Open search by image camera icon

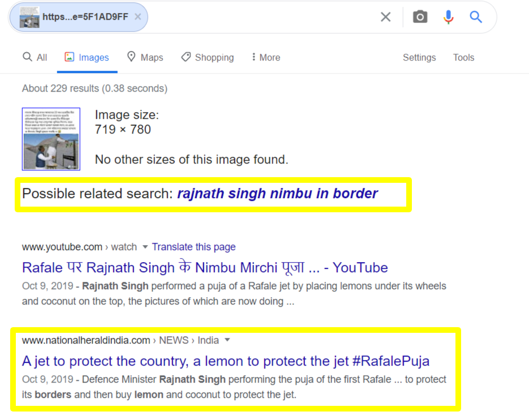420,17
